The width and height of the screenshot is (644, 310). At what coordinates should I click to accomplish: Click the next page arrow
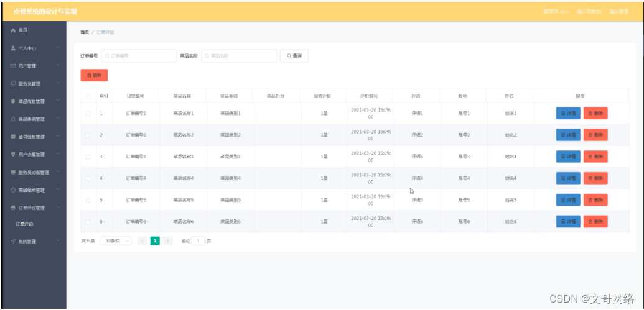(x=167, y=241)
